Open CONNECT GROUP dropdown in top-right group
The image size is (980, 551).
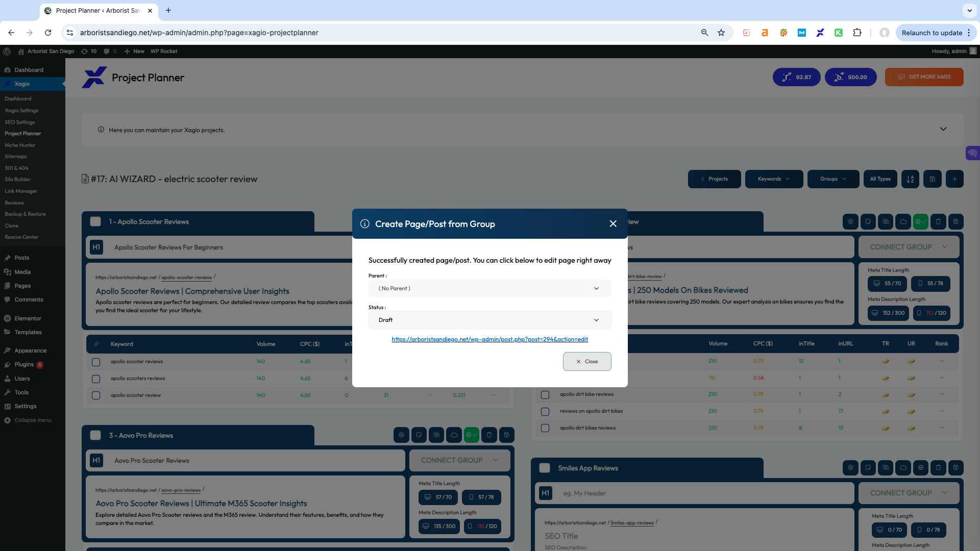[x=909, y=247]
